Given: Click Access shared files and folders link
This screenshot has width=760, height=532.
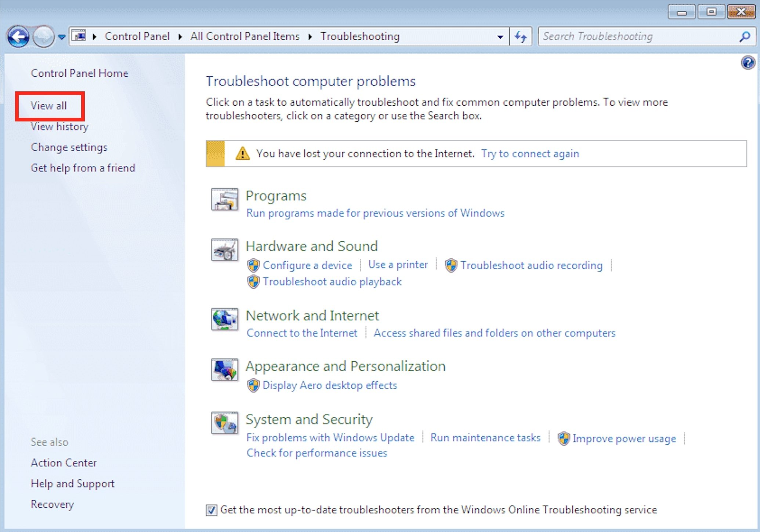Looking at the screenshot, I should [495, 333].
